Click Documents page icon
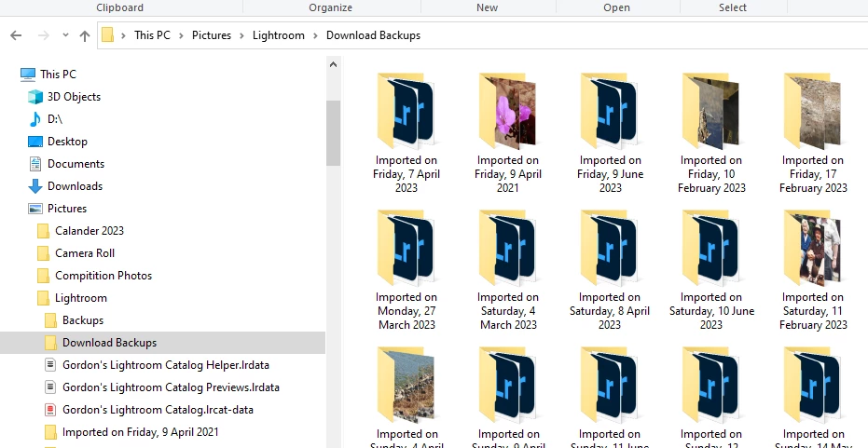868x448 pixels. click(35, 164)
